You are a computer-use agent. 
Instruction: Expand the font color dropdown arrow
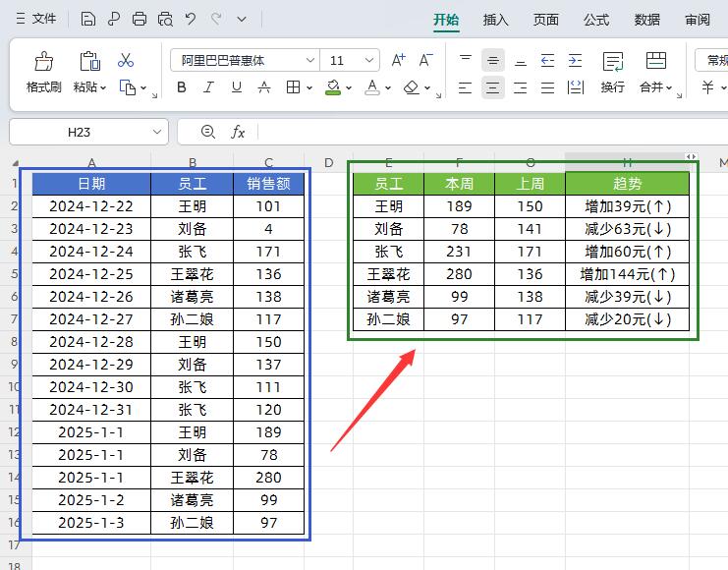click(388, 87)
